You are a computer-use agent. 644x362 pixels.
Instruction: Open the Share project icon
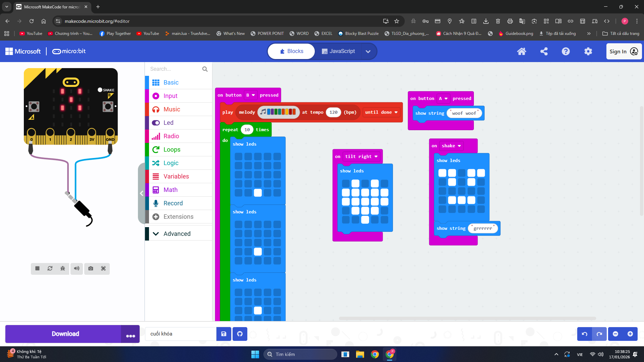[544, 51]
